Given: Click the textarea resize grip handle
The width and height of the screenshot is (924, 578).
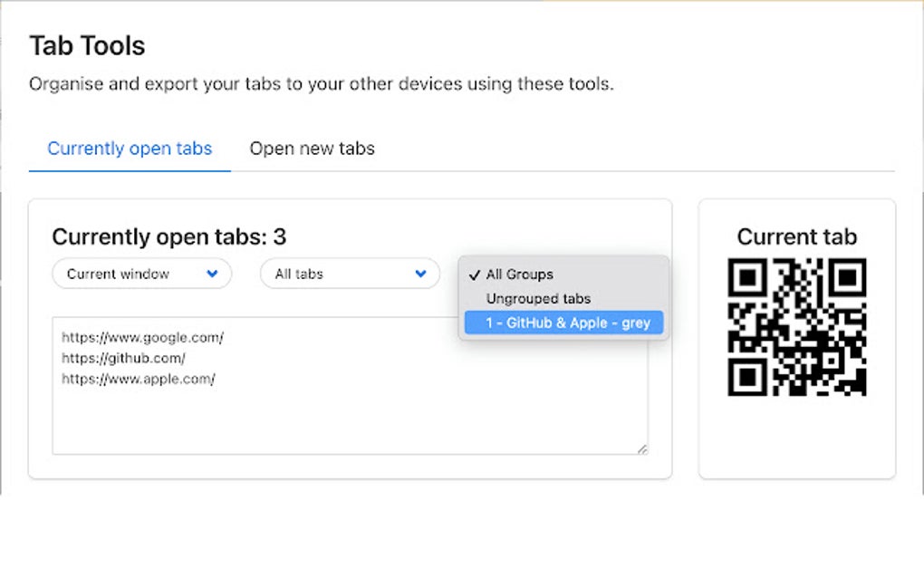Looking at the screenshot, I should pos(644,448).
